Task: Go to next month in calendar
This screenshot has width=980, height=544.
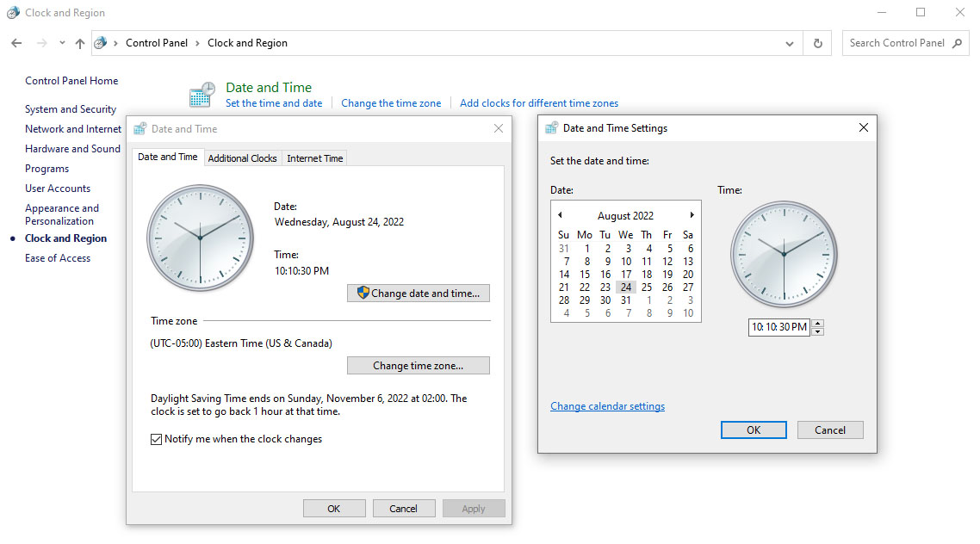Action: (x=692, y=215)
